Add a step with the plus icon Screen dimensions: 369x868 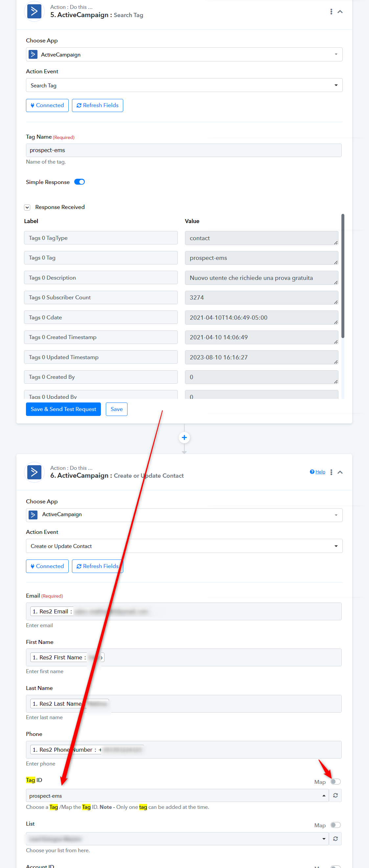[x=184, y=438]
